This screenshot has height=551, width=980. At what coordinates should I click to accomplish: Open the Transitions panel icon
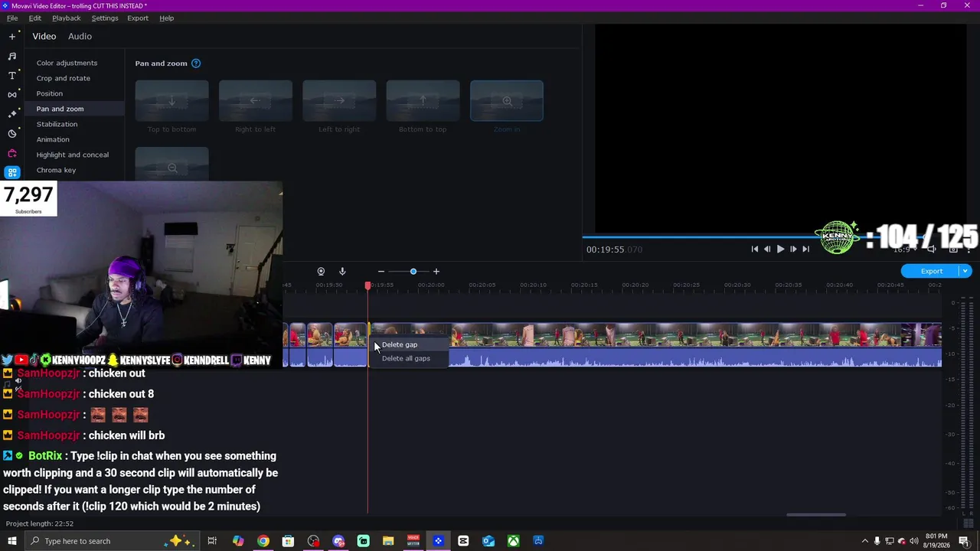[12, 95]
